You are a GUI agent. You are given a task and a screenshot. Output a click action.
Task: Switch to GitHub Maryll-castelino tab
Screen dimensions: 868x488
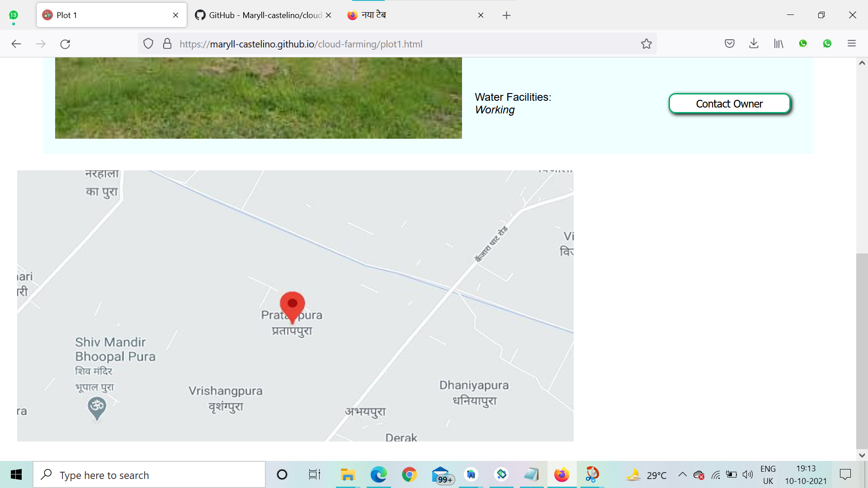click(x=260, y=15)
